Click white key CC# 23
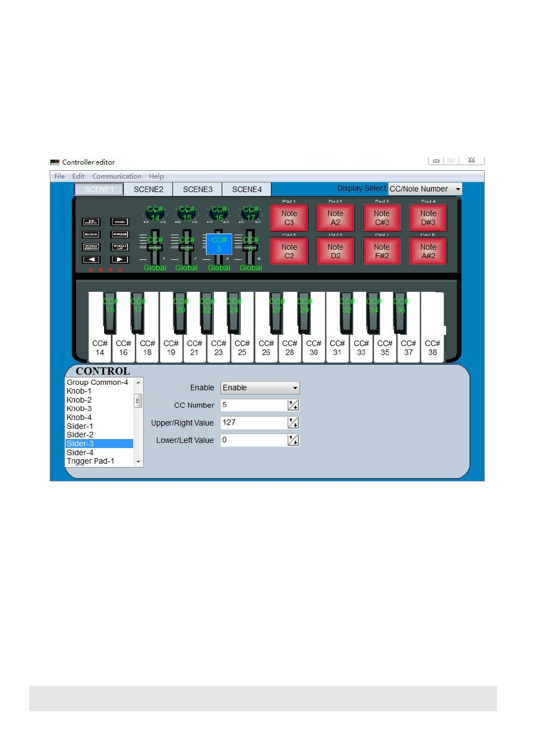The image size is (534, 756). 218,348
